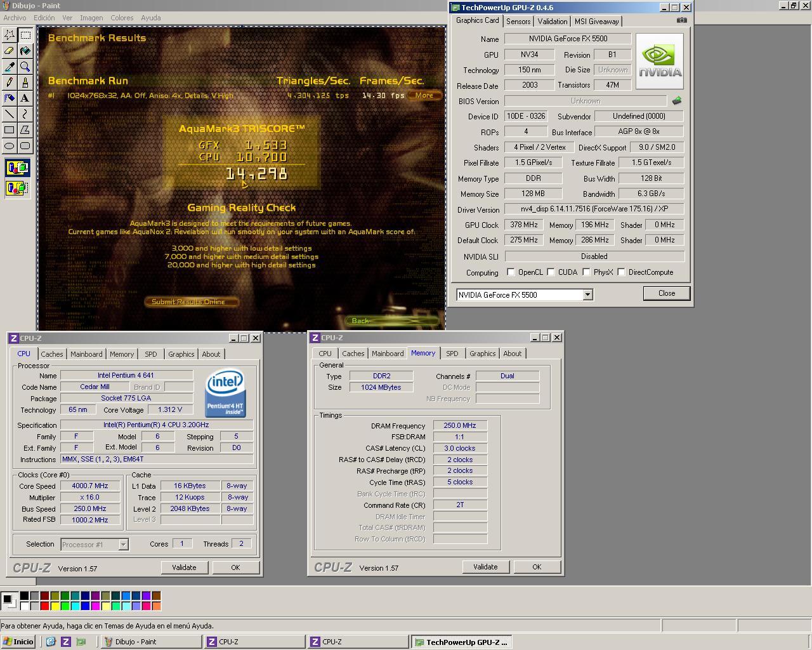The width and height of the screenshot is (812, 650).
Task: Open the SPD tab in right CPU-Z
Action: [452, 354]
